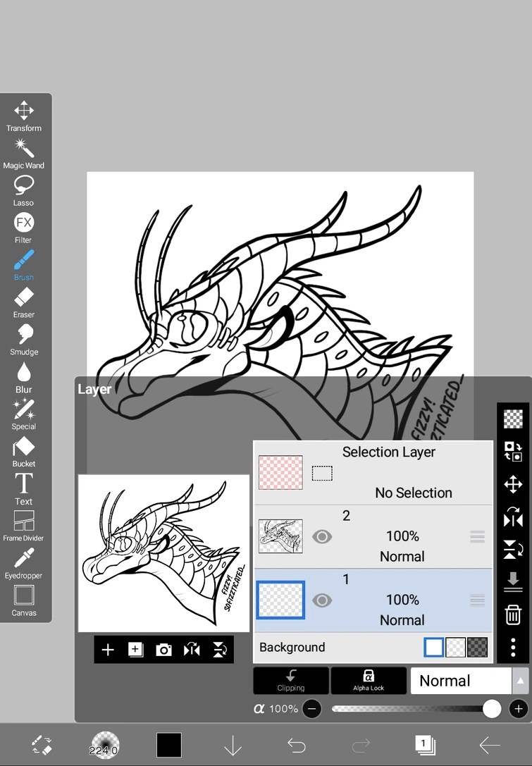Select layer 1 in the layer list
Screen dimensions: 532x766
pyautogui.click(x=373, y=600)
